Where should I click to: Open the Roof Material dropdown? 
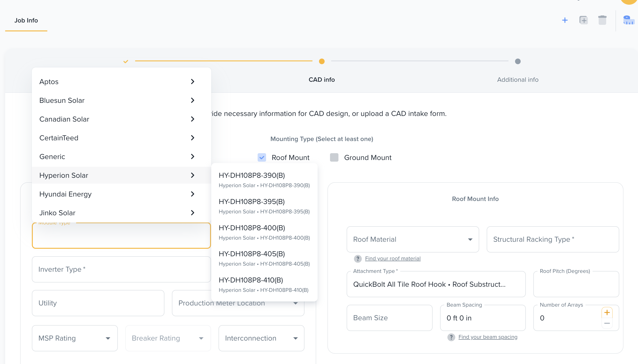coord(413,239)
